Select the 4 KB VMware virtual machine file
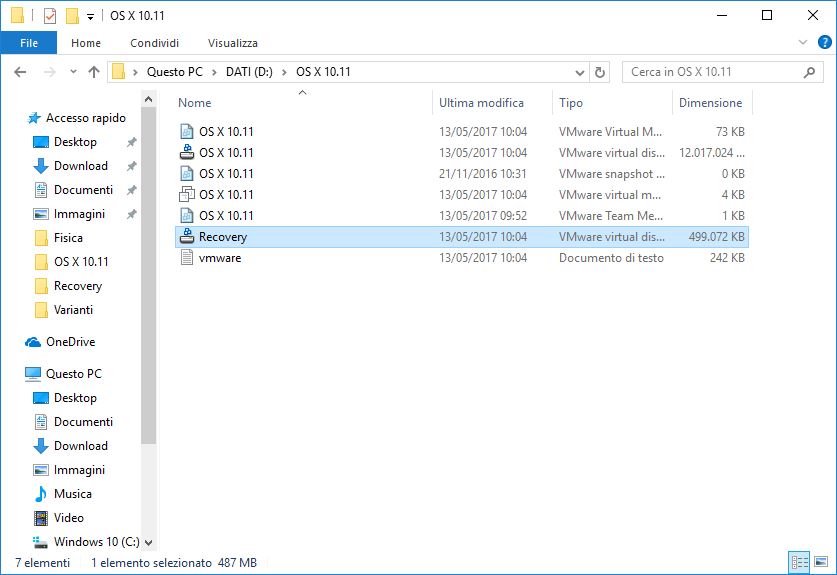Viewport: 837px width, 575px height. [462, 194]
